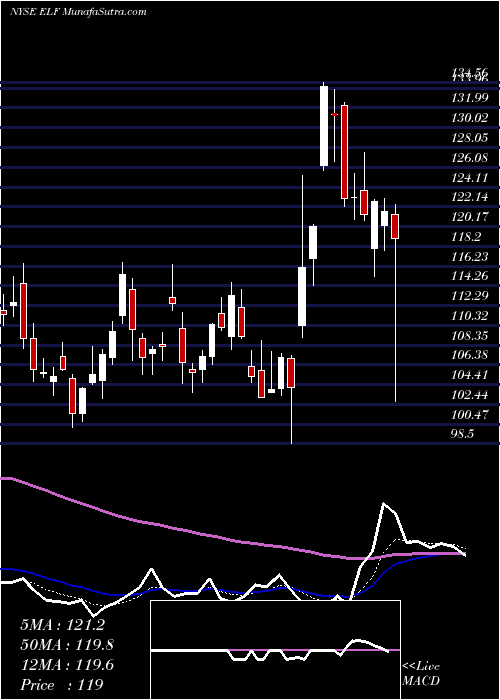Screen dimensions: 500x700
Task: Select the 110.32 price level label
Action: coord(469,316)
